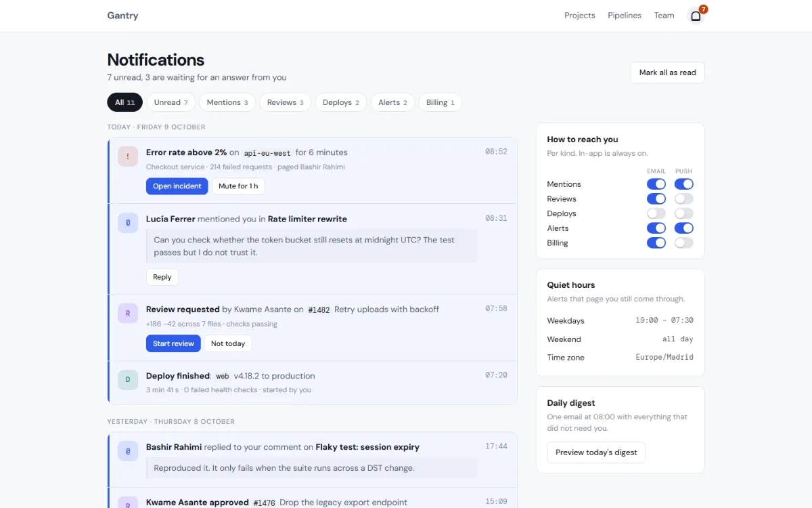
Task: Disable push for Alerts
Action: [684, 228]
